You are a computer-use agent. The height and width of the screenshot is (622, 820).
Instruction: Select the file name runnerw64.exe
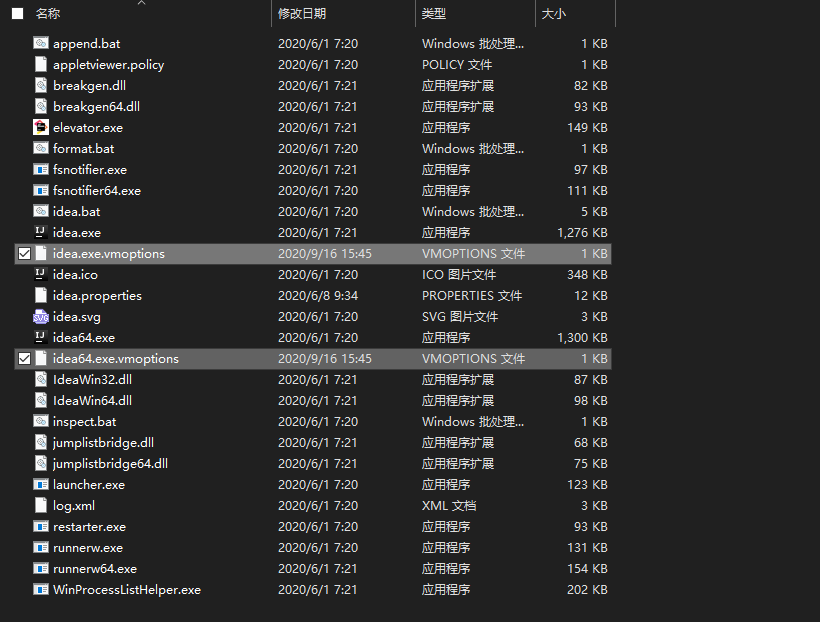(x=95, y=569)
